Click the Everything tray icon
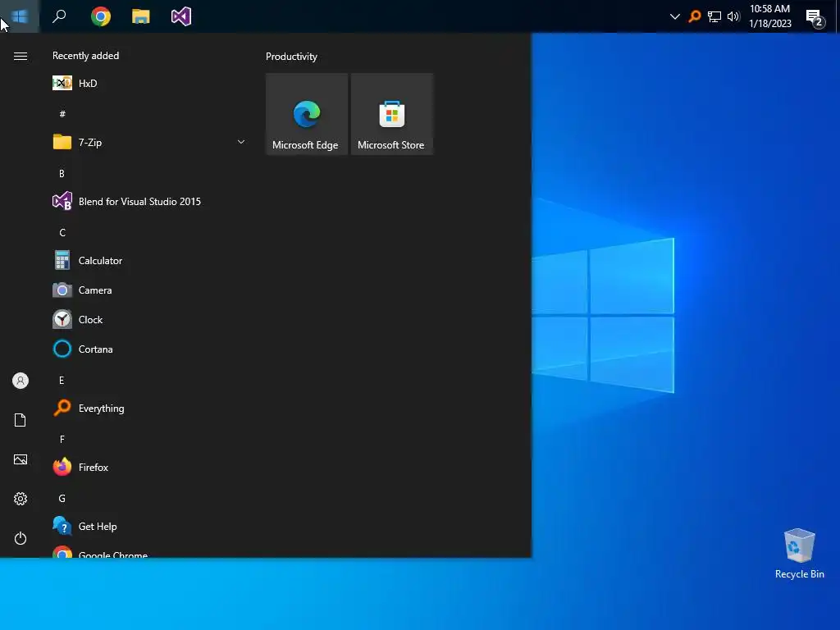Image resolution: width=840 pixels, height=630 pixels. click(x=694, y=16)
